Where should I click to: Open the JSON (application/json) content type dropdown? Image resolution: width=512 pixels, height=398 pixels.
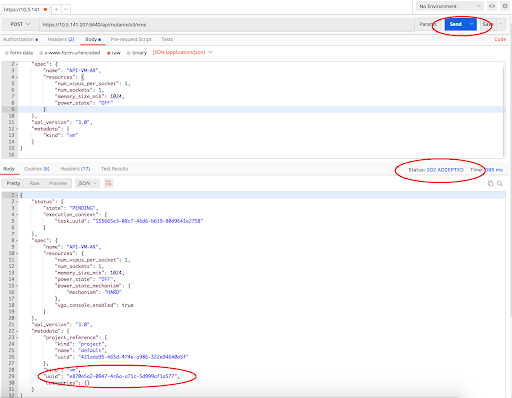(182, 52)
